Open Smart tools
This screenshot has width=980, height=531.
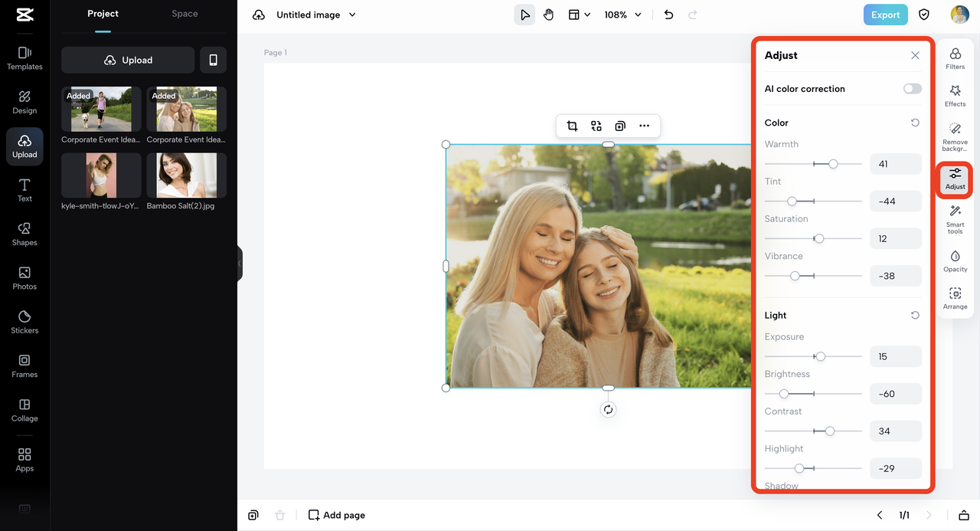pos(955,219)
